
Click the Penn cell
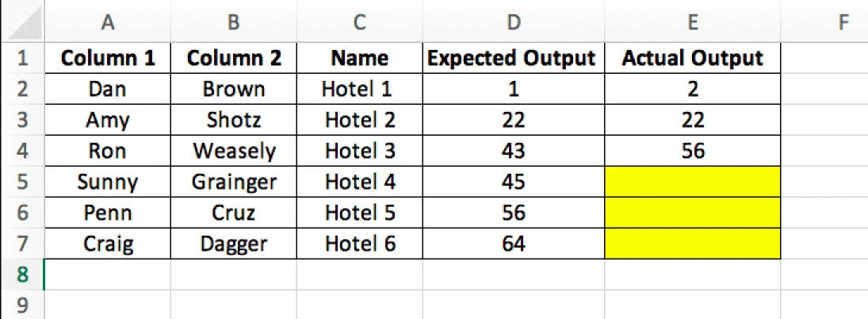107,213
